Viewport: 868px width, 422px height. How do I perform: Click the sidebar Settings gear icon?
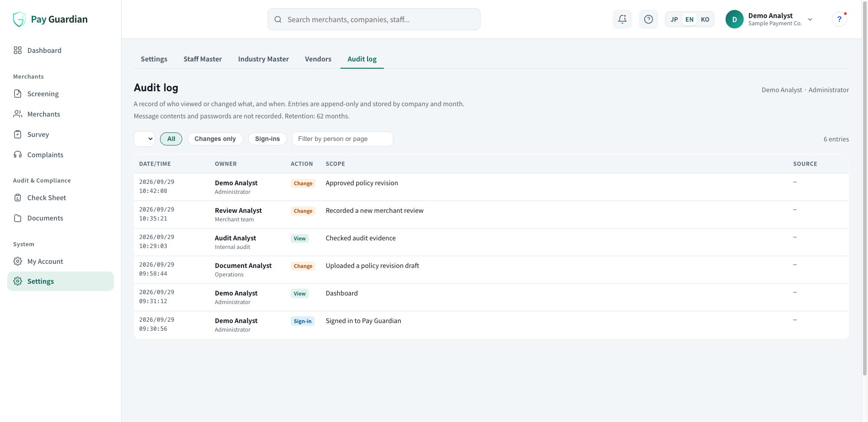(18, 281)
